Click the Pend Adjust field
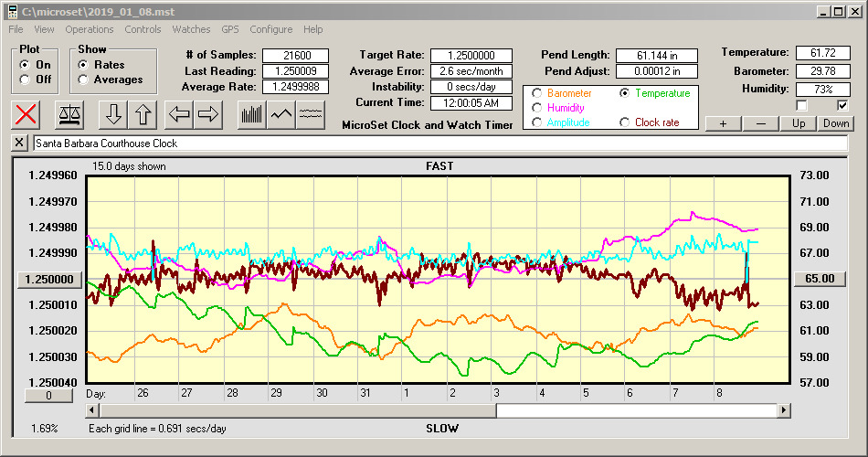The width and height of the screenshot is (868, 457). 657,71
